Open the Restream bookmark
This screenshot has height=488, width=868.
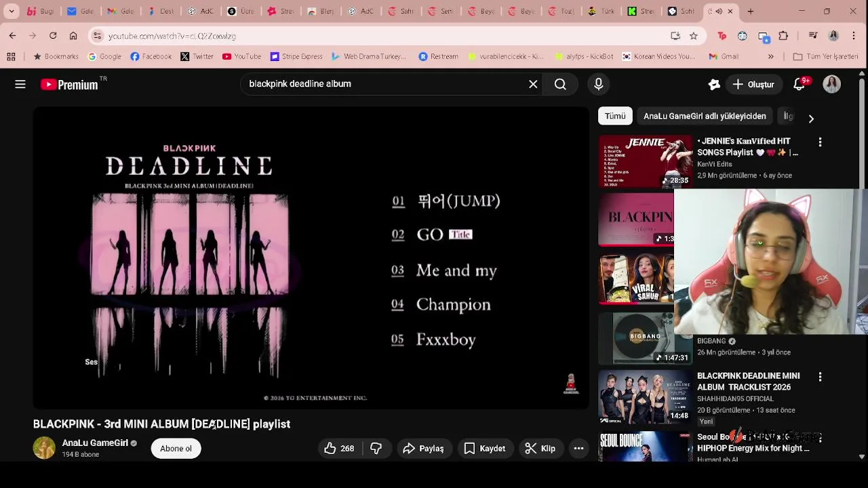(439, 57)
